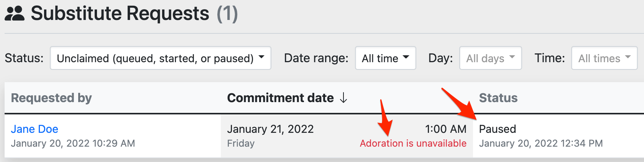Expand the Date range 'All time' dropdown
Screen dimensions: 644x162
385,58
